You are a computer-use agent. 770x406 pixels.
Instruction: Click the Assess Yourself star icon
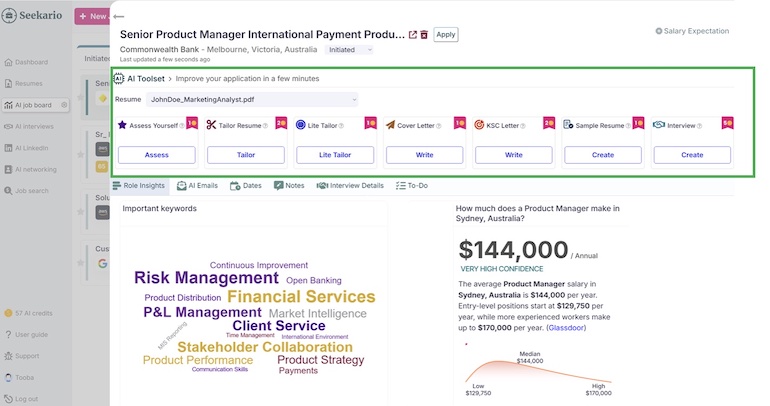click(x=122, y=125)
